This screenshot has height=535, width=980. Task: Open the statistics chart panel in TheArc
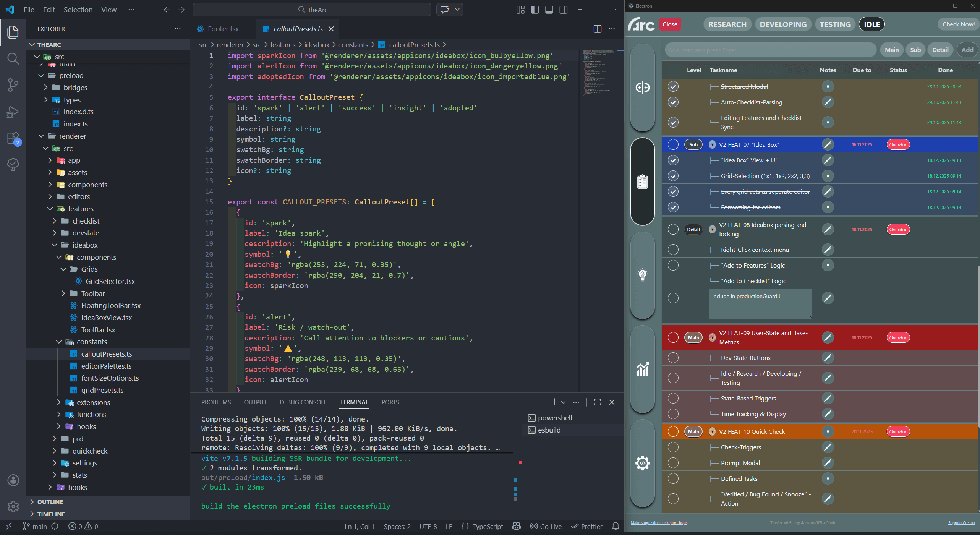642,369
